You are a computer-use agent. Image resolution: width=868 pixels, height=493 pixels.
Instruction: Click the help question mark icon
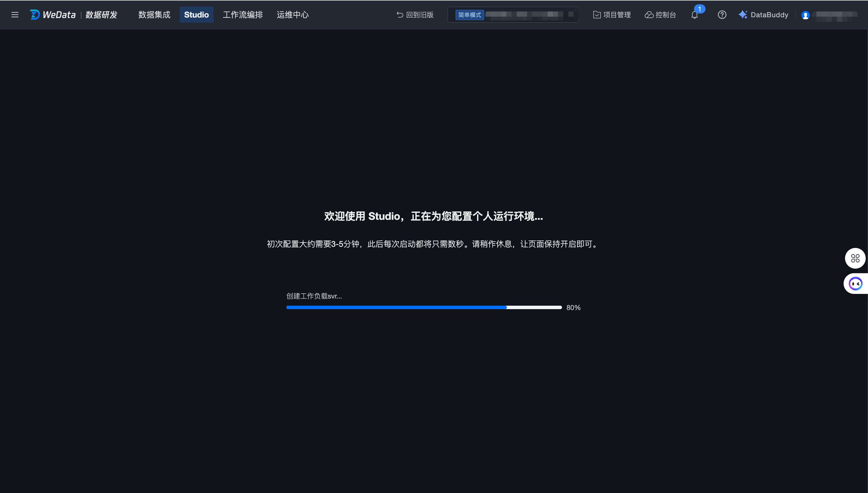pos(722,15)
